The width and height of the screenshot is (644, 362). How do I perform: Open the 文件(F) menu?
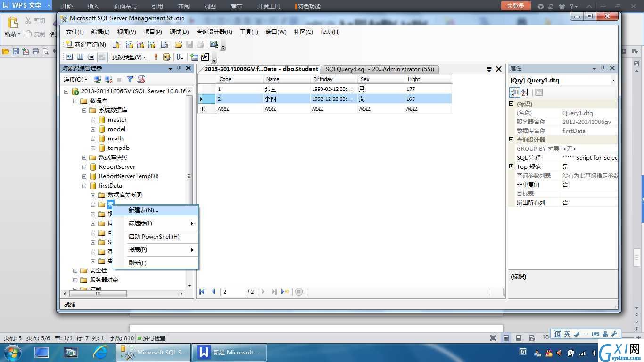[74, 32]
